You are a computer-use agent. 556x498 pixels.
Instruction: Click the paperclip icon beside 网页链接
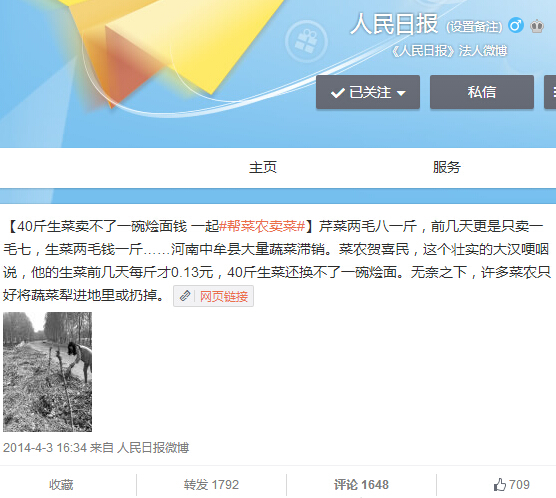tap(185, 296)
